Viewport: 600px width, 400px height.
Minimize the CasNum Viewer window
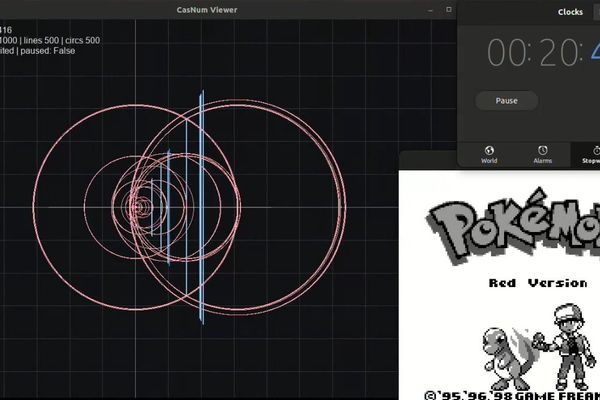pyautogui.click(x=430, y=10)
